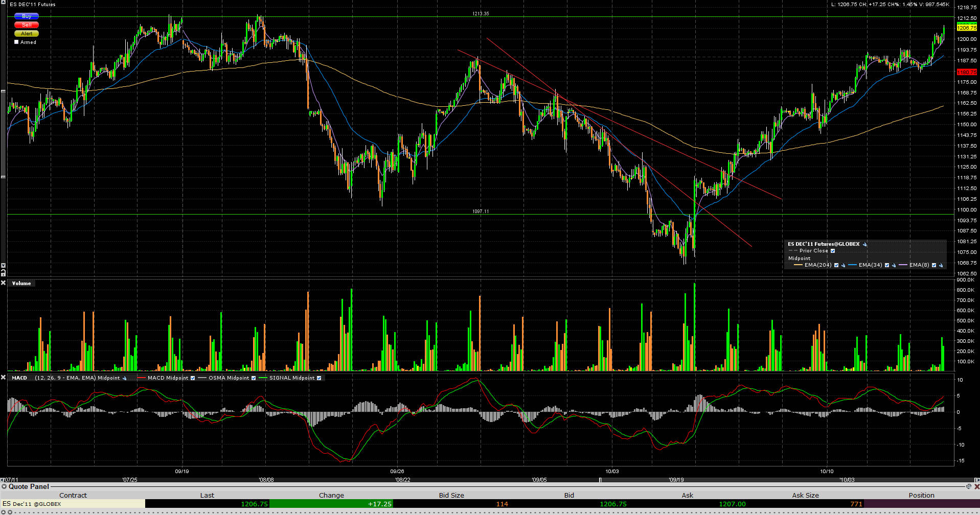The height and width of the screenshot is (515, 980).
Task: Toggle EMA(34) visibility checkbox
Action: [887, 265]
